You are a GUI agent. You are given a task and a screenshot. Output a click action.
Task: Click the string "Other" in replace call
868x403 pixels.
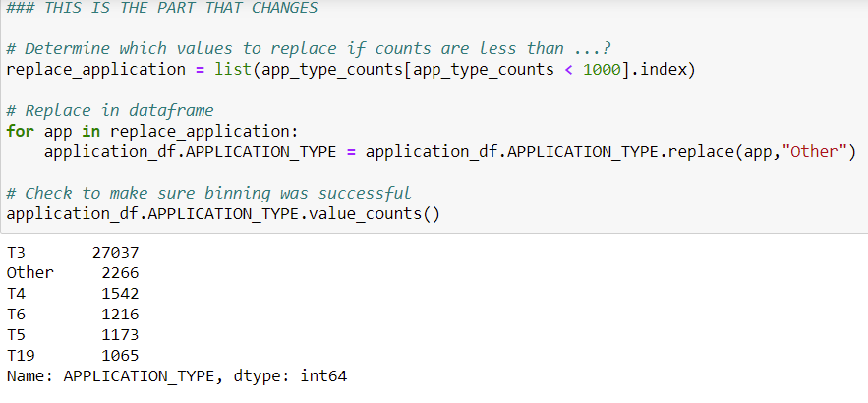[813, 152]
